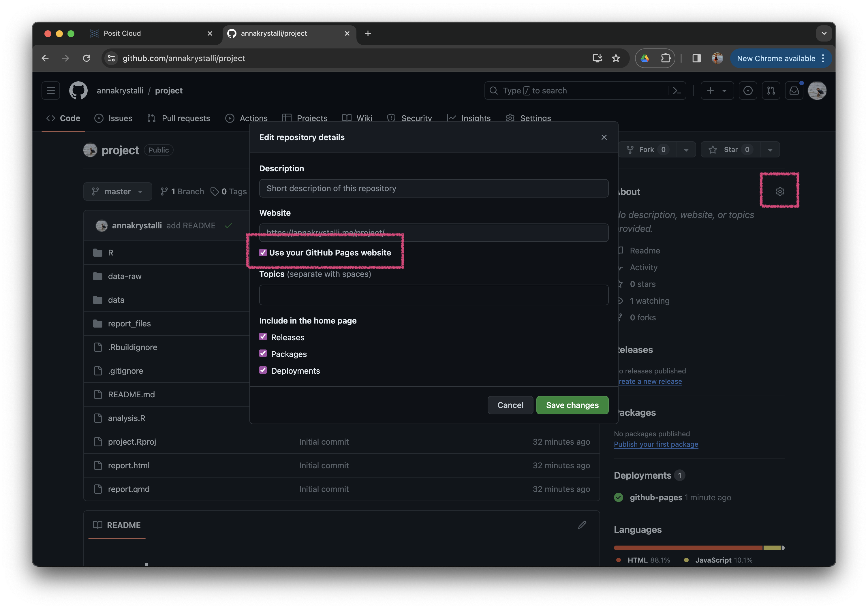Image resolution: width=868 pixels, height=609 pixels.
Task: Open the commit status check mark
Action: click(228, 226)
